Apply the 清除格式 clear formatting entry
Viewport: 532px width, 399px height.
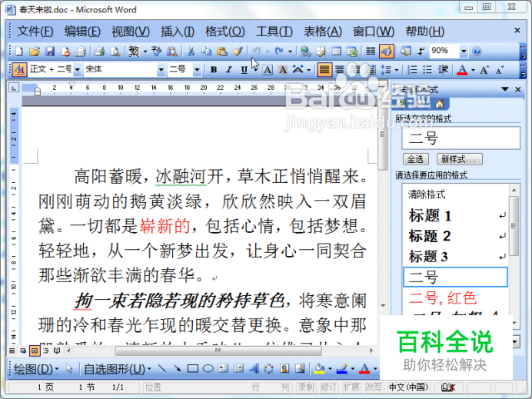point(455,195)
